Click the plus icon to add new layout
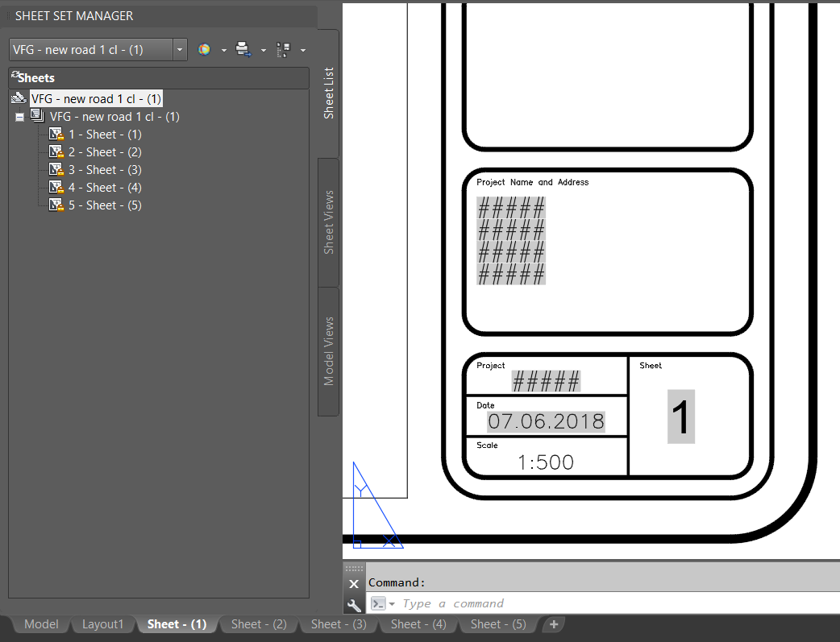This screenshot has height=642, width=840. [554, 624]
